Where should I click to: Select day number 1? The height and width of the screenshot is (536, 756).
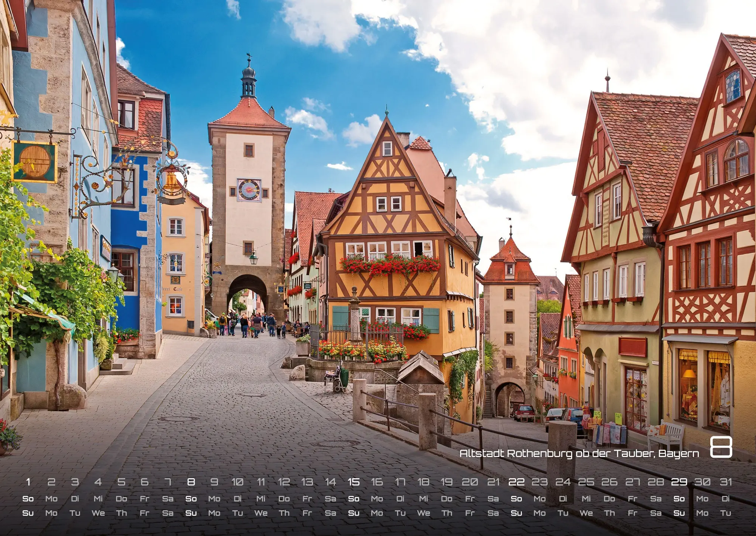[28, 482]
